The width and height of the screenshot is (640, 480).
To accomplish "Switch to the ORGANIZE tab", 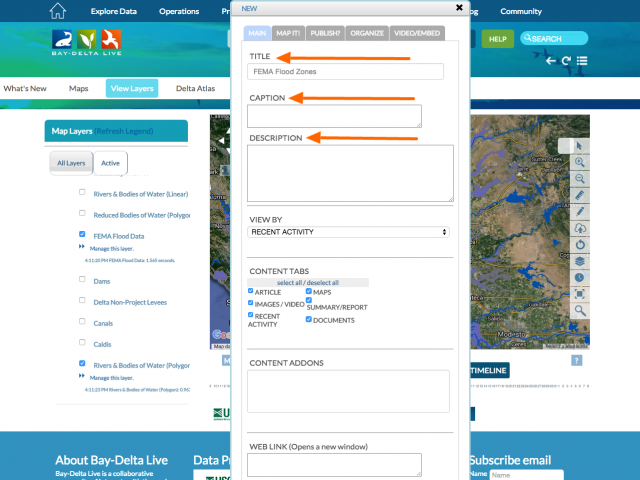I will 367,33.
